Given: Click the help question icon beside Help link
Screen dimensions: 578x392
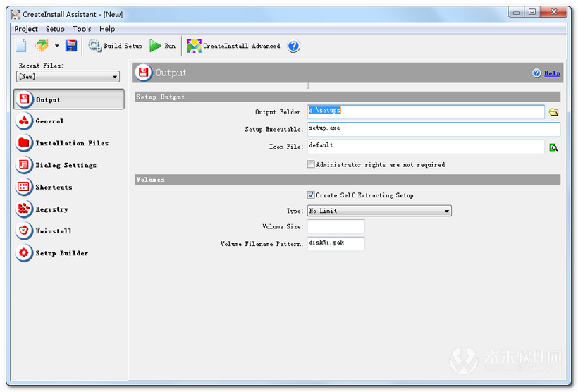Looking at the screenshot, I should [x=536, y=73].
